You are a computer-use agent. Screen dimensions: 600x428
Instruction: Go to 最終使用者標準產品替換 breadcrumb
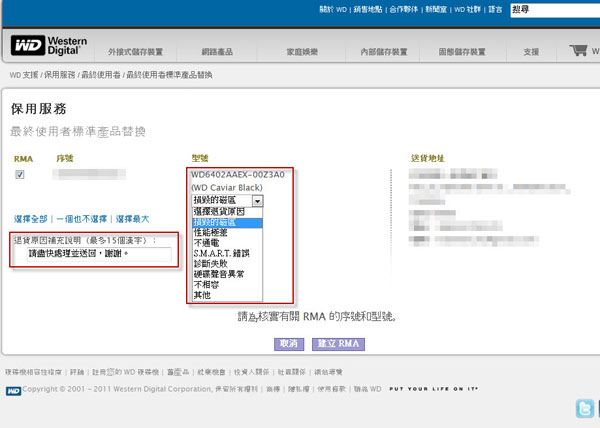(170, 75)
